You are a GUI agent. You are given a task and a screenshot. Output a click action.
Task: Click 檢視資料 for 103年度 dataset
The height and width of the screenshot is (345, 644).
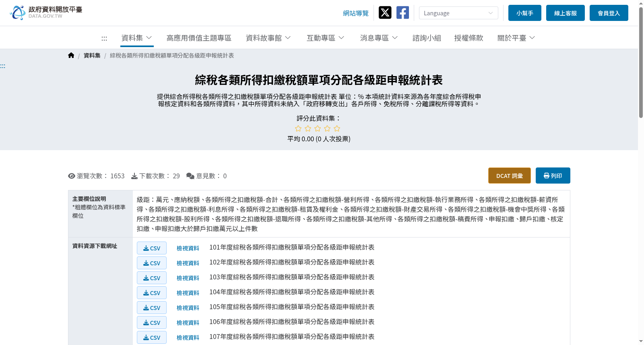(x=188, y=278)
